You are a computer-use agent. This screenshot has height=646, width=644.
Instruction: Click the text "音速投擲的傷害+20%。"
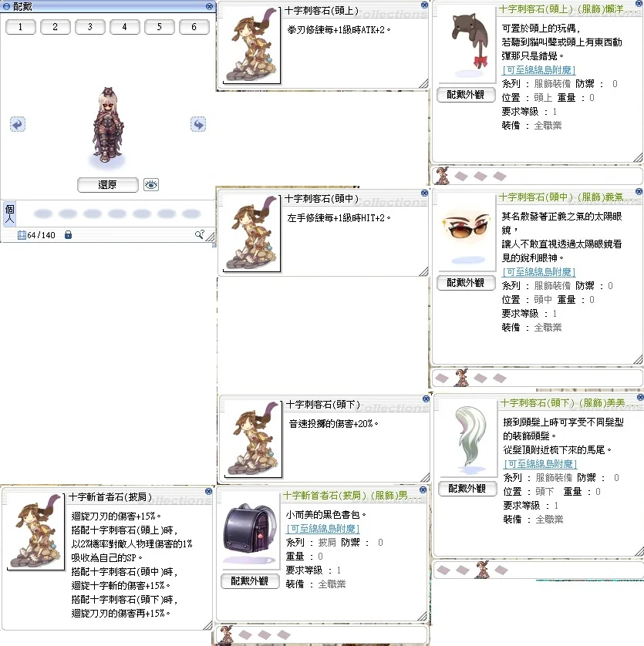tap(333, 423)
